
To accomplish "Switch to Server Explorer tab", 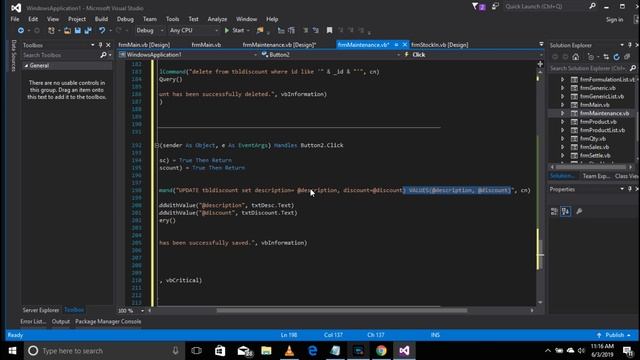I will pos(41,310).
